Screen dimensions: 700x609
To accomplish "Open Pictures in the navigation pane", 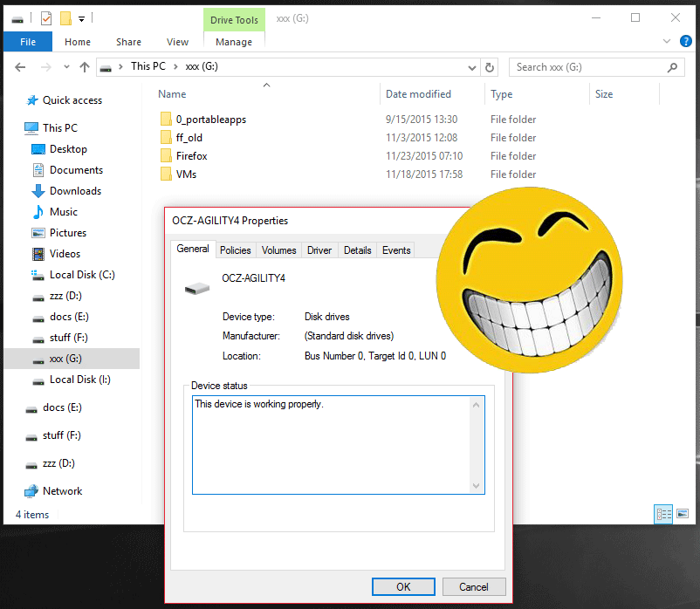I will pyautogui.click(x=68, y=233).
